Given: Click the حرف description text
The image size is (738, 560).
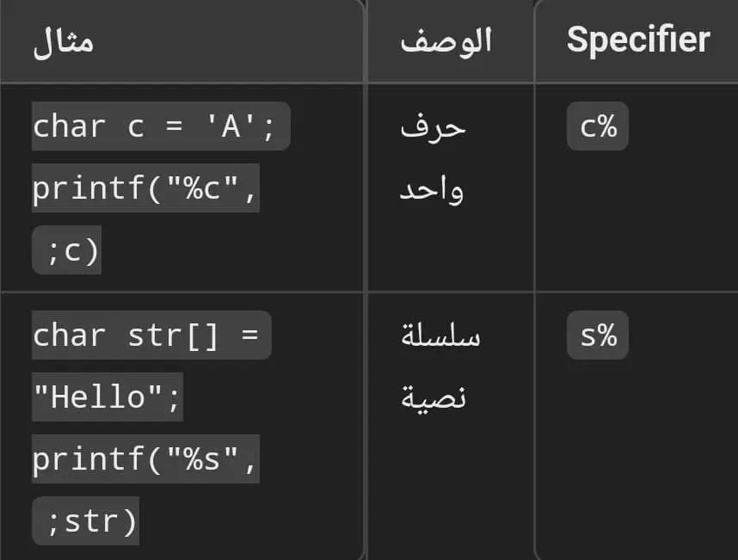Looking at the screenshot, I should coord(433,127).
